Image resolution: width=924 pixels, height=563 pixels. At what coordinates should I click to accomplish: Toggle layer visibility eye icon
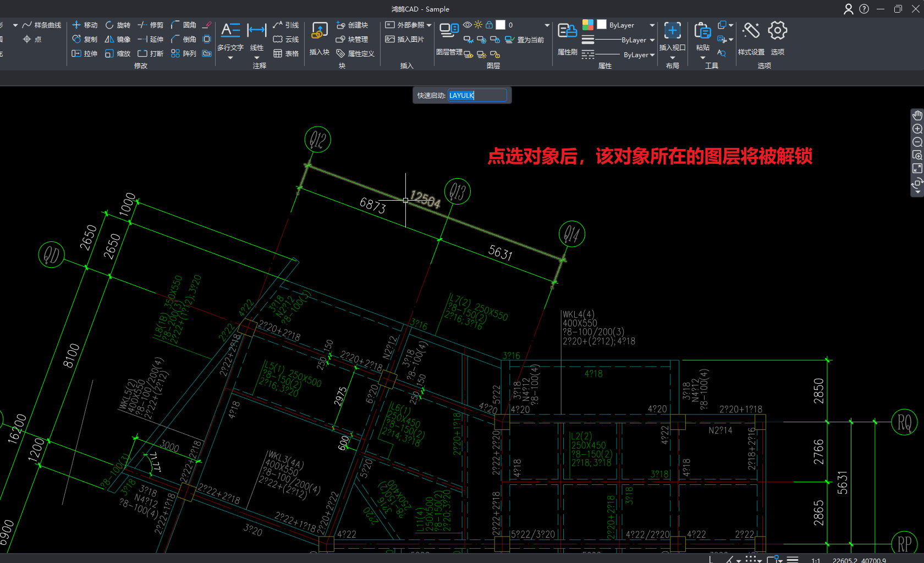coord(468,25)
